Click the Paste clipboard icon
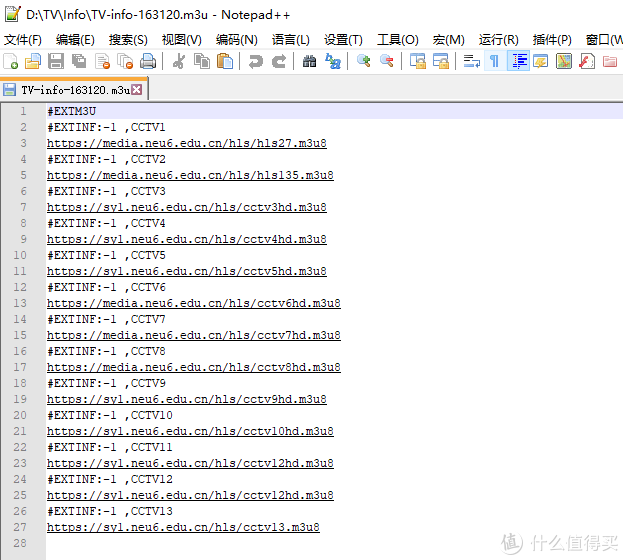The width and height of the screenshot is (623, 560). click(x=225, y=62)
